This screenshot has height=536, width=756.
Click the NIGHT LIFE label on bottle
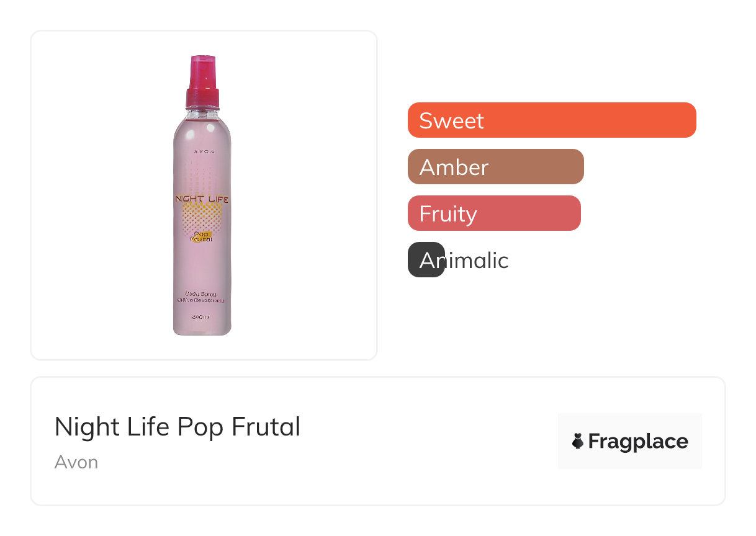pos(202,199)
